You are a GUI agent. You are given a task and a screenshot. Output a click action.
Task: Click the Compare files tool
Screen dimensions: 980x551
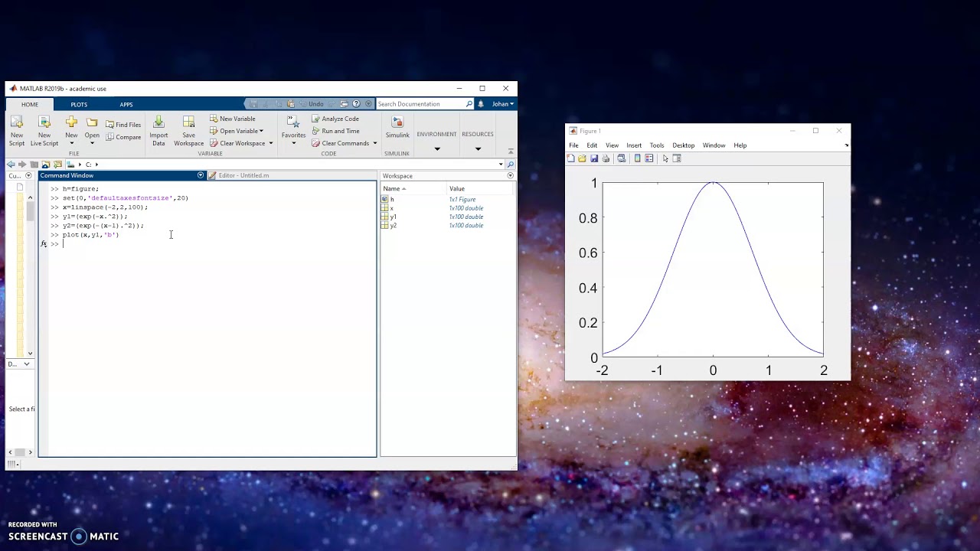click(x=123, y=137)
